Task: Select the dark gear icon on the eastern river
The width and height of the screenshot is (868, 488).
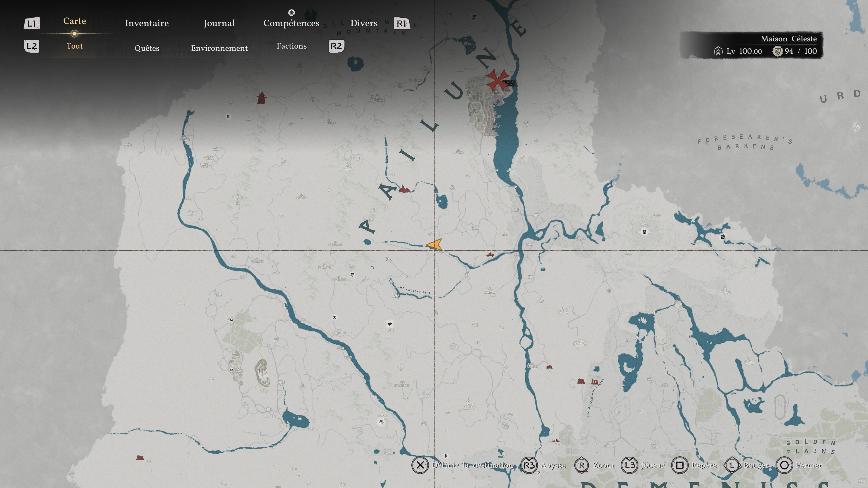Action: coord(723,237)
